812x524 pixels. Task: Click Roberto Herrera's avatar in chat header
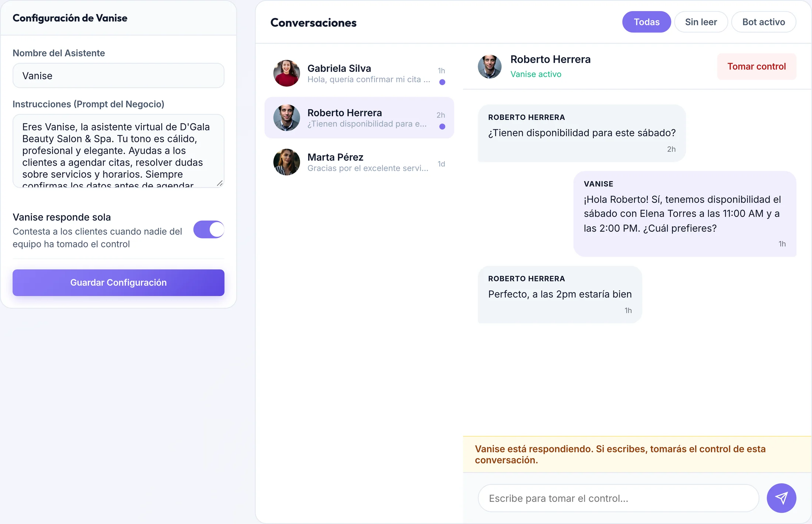point(489,67)
